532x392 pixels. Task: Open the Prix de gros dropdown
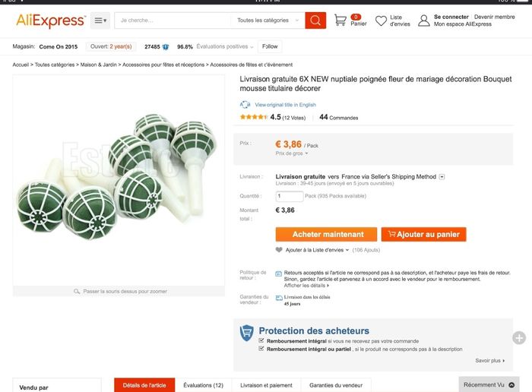(x=292, y=153)
